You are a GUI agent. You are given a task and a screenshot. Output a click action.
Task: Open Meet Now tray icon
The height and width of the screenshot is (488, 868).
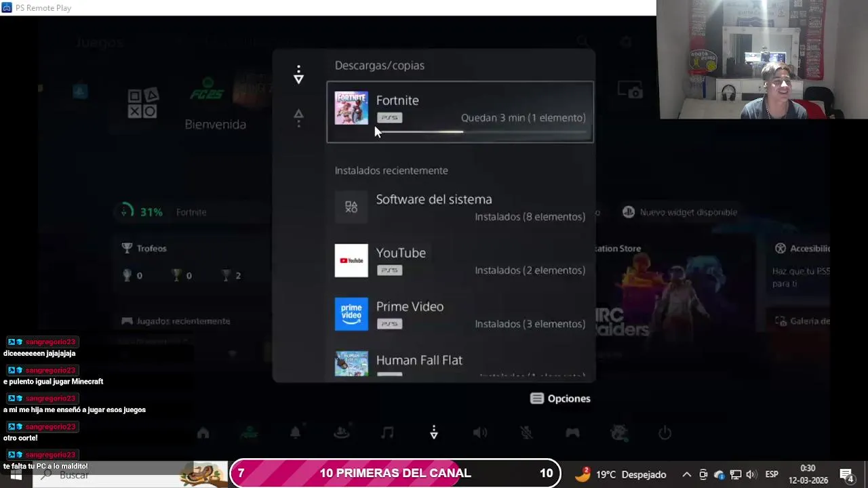click(703, 474)
